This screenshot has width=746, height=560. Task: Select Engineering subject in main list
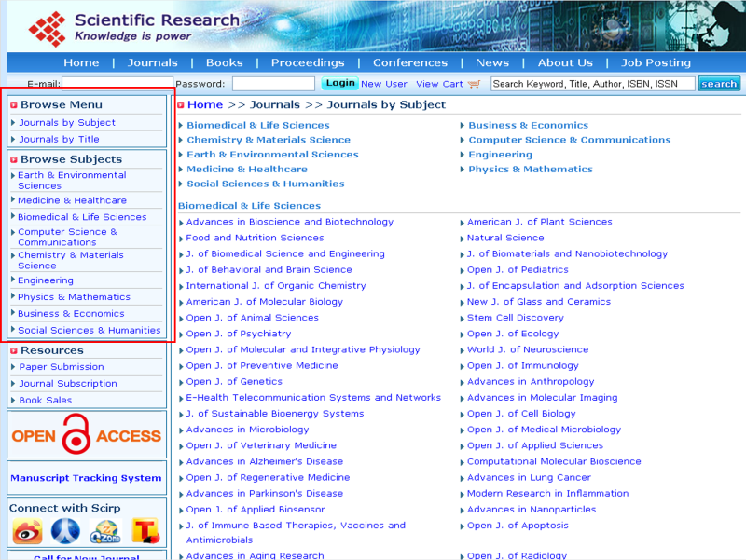pyautogui.click(x=501, y=154)
